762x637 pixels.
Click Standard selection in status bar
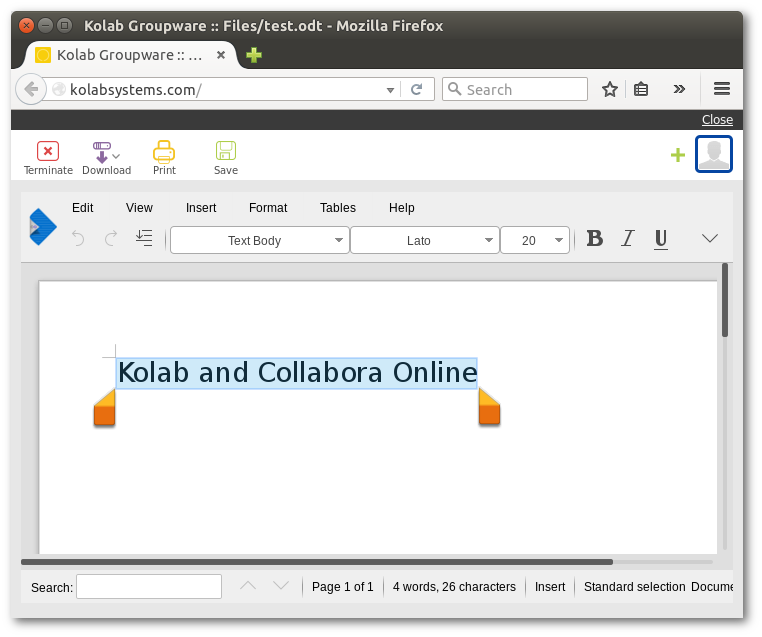[x=635, y=587]
